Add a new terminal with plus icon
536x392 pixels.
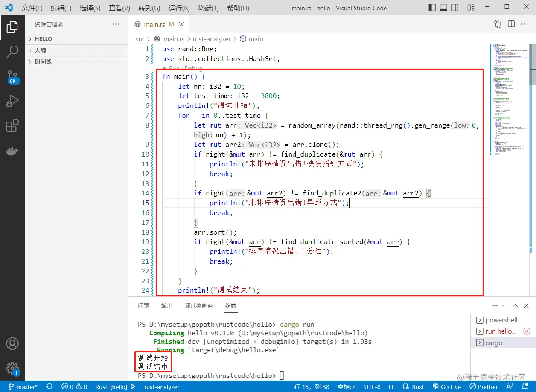pyautogui.click(x=495, y=305)
